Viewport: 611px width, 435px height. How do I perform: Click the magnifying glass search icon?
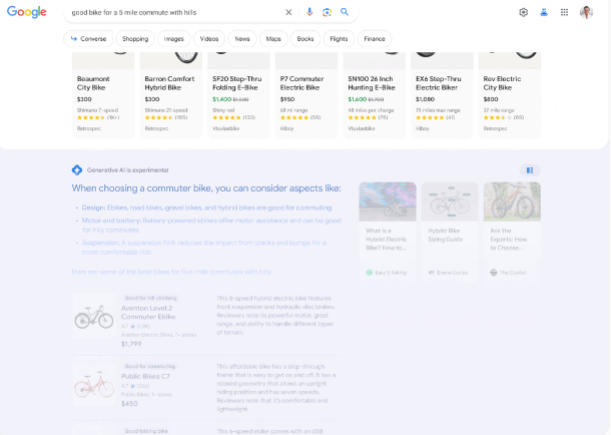tap(344, 12)
